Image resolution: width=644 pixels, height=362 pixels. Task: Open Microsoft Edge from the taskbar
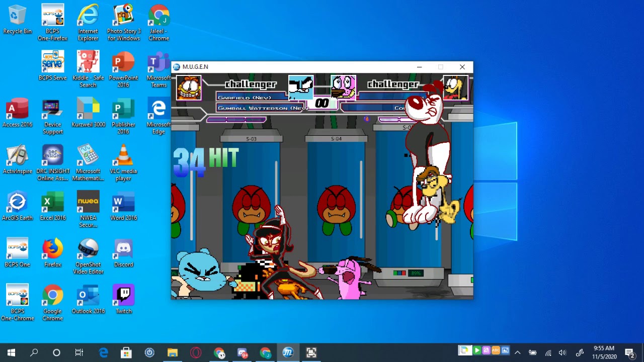[104, 352]
